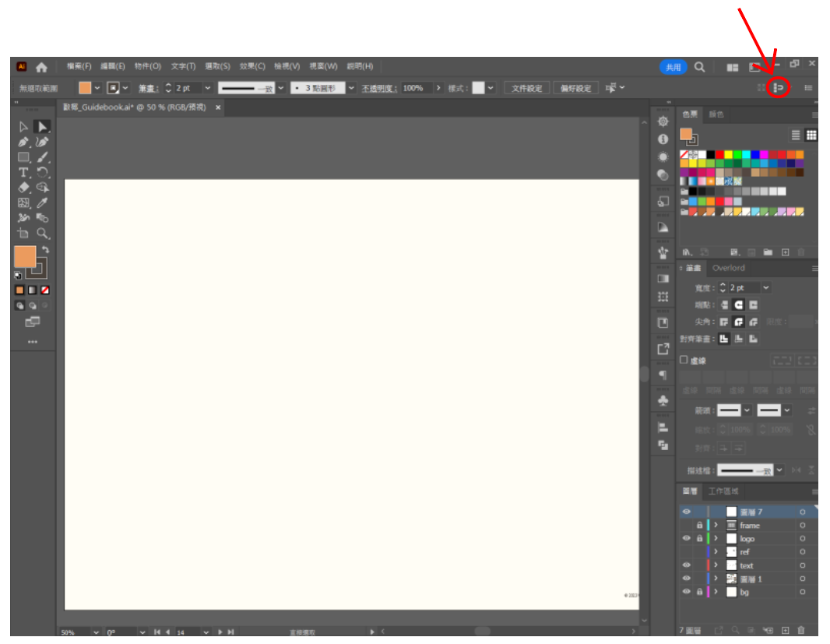830x644 pixels.
Task: Select Round Cap stroke option
Action: [x=738, y=304]
